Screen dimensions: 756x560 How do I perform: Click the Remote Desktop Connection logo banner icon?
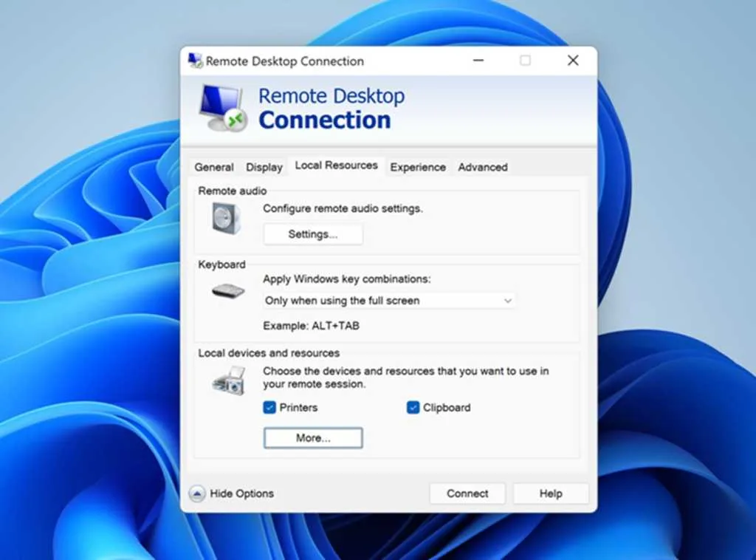(221, 106)
